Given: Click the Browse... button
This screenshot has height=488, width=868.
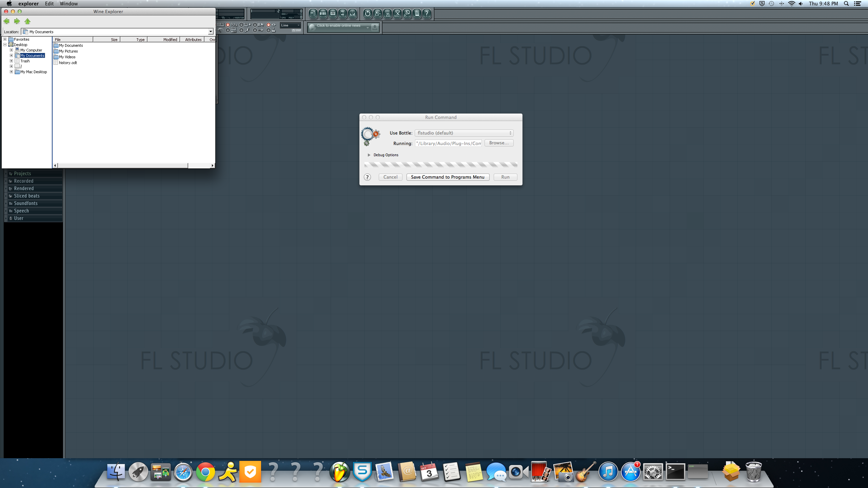Looking at the screenshot, I should (x=499, y=143).
